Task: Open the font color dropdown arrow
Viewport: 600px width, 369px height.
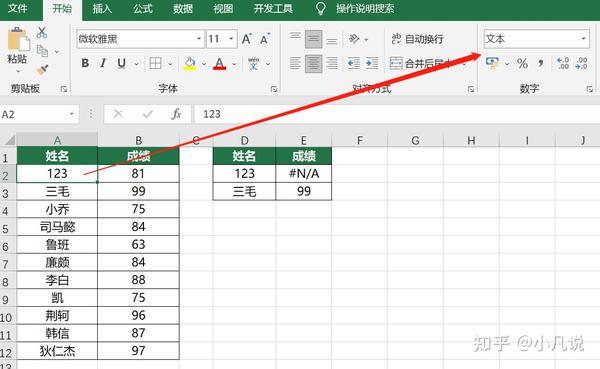Action: (x=234, y=64)
